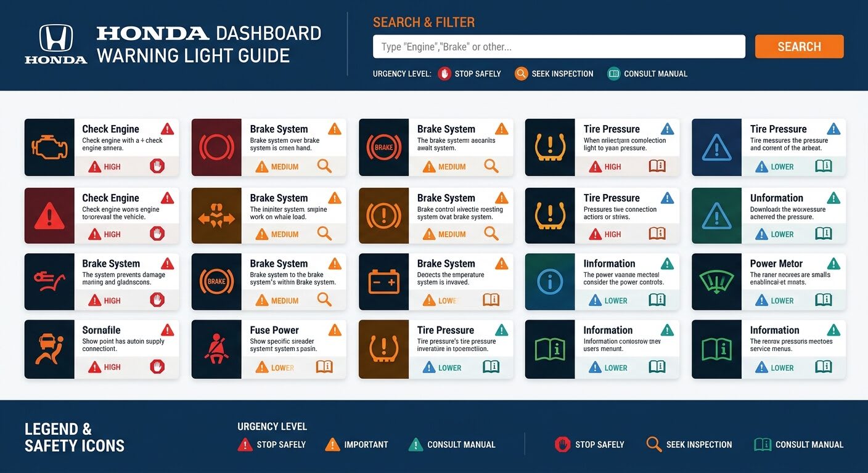
Task: Select the "Fuse Power" card title
Action: click(x=274, y=330)
